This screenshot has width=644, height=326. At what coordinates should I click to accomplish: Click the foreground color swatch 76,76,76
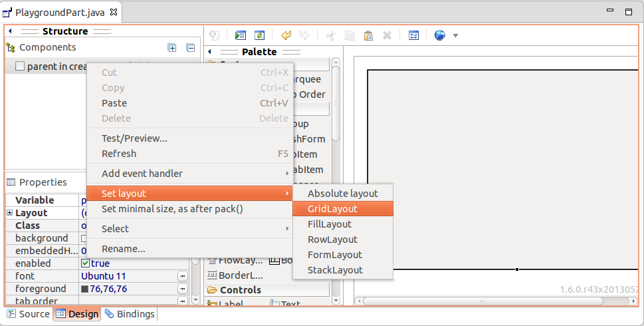pos(85,289)
